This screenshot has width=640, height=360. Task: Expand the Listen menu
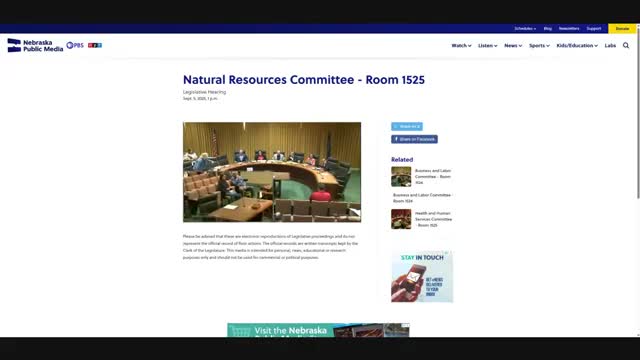coord(487,45)
